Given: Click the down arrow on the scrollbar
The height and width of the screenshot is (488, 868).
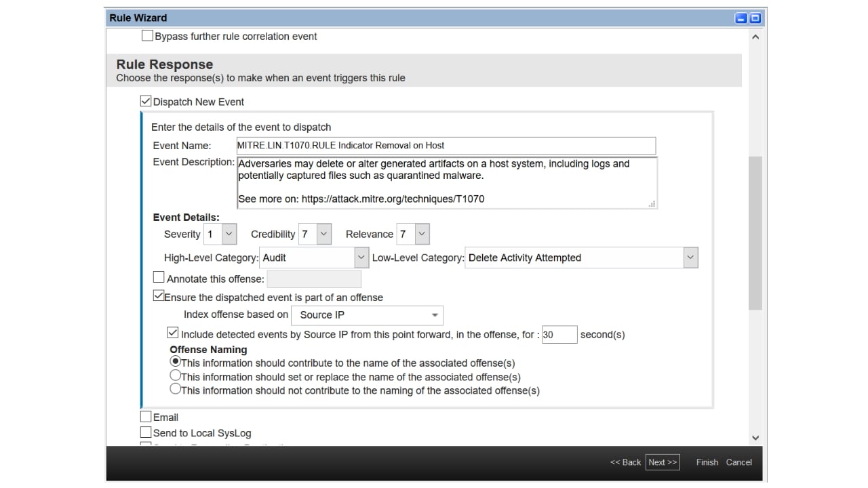Looking at the screenshot, I should (x=755, y=437).
